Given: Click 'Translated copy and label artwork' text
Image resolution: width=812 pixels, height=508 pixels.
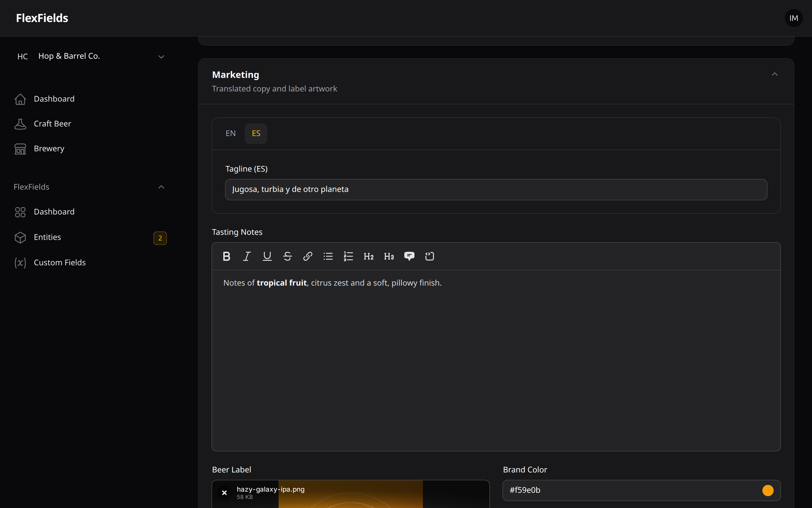Looking at the screenshot, I should pyautogui.click(x=274, y=89).
